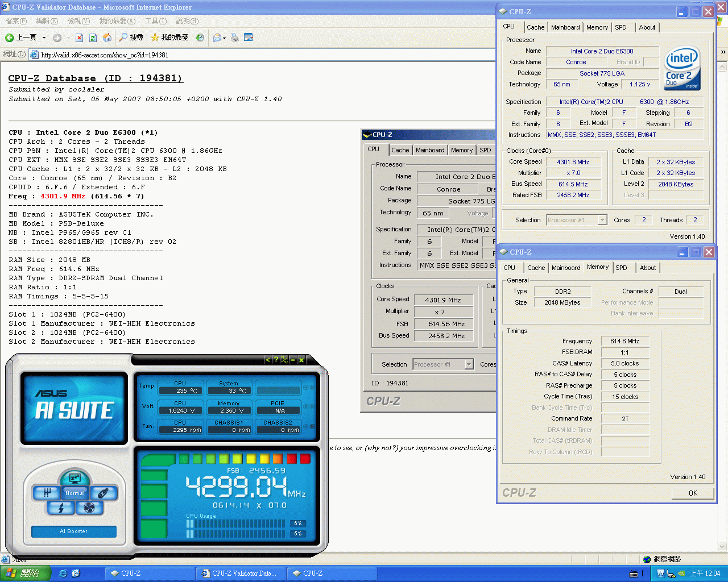Open the View (檢視) menu
Image resolution: width=728 pixels, height=582 pixels.
click(x=78, y=21)
